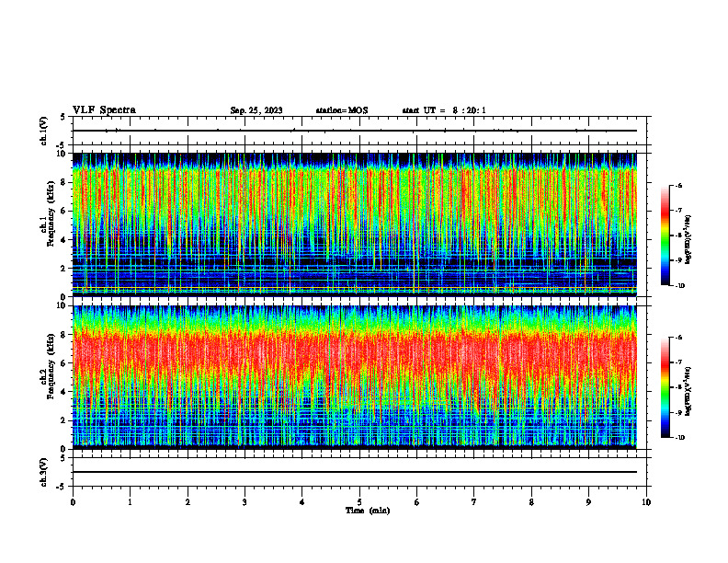Click the ch.3 voltage waveform trace

tap(355, 472)
